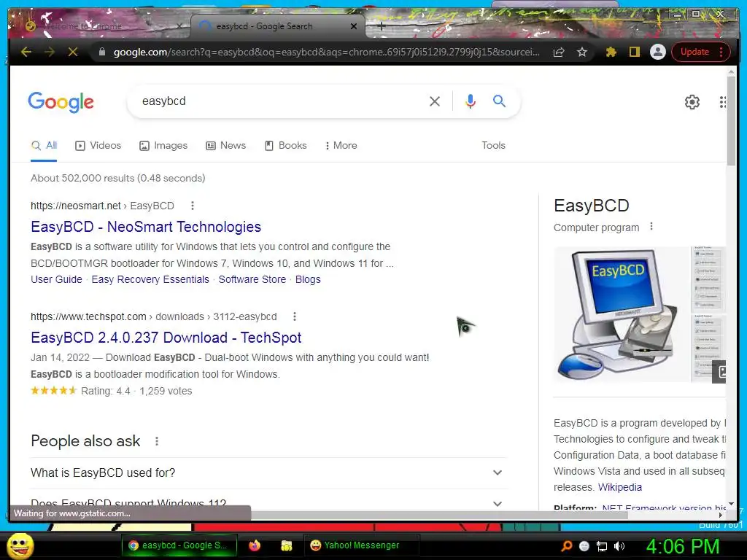
Task: Select easybcd Google Search taskbar button
Action: (179, 545)
